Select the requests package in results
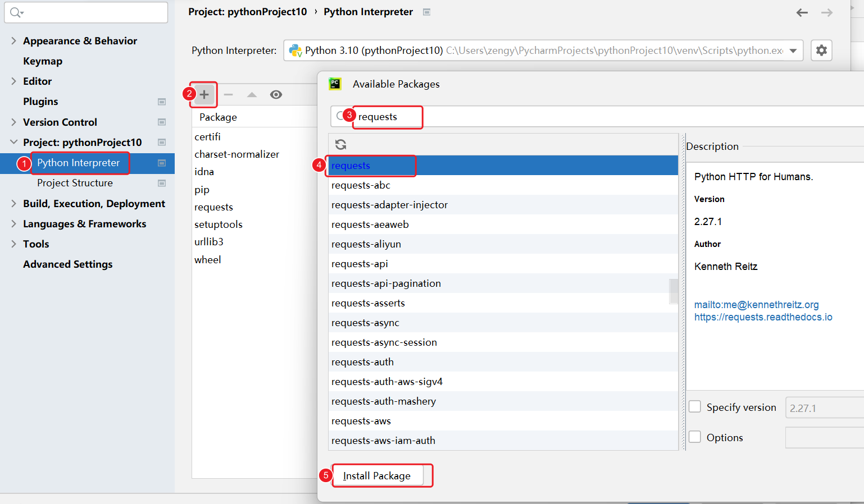The width and height of the screenshot is (864, 504). [x=503, y=166]
